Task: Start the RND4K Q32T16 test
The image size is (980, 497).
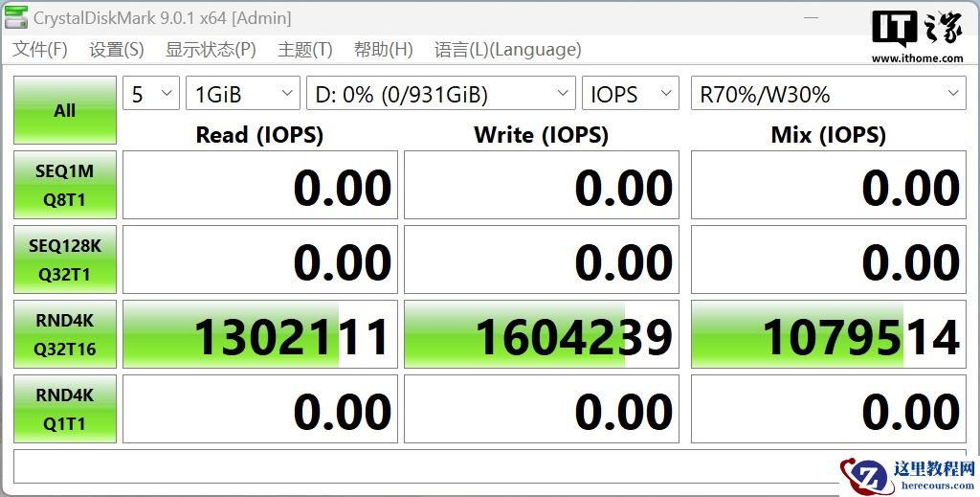Action: [x=65, y=334]
